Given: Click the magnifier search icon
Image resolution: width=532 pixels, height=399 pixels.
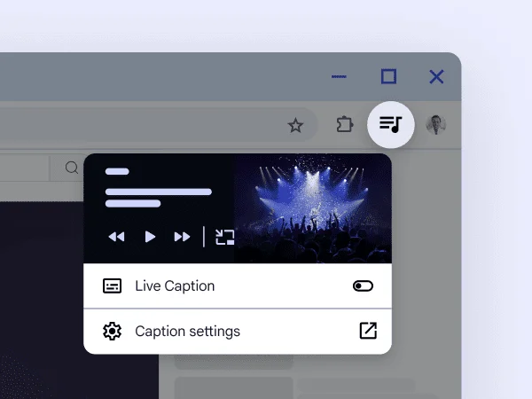Looking at the screenshot, I should [x=72, y=168].
